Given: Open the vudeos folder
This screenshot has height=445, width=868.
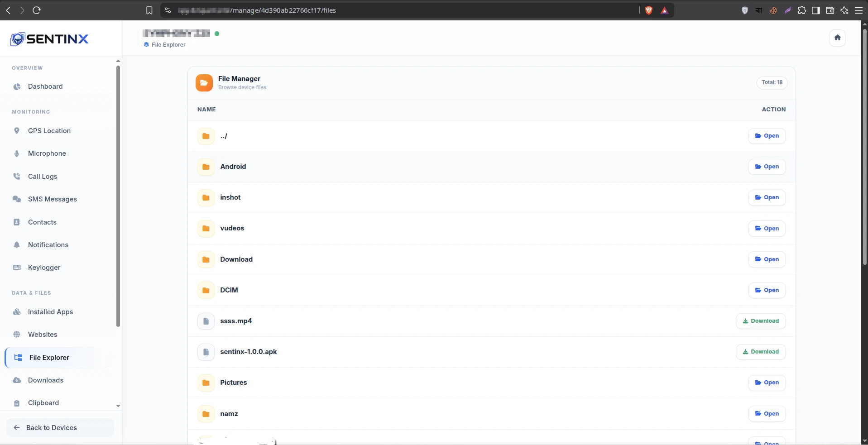Looking at the screenshot, I should (767, 229).
